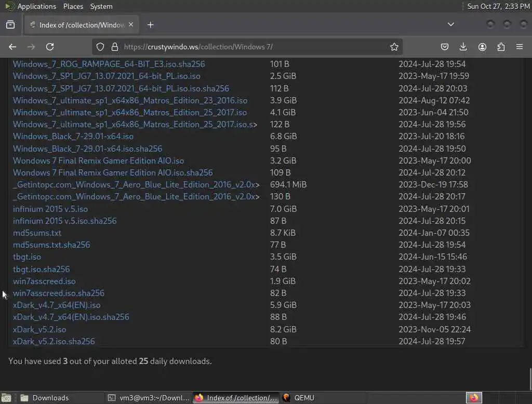Open md5sums.txt file link
The height and width of the screenshot is (404, 532).
click(x=37, y=233)
